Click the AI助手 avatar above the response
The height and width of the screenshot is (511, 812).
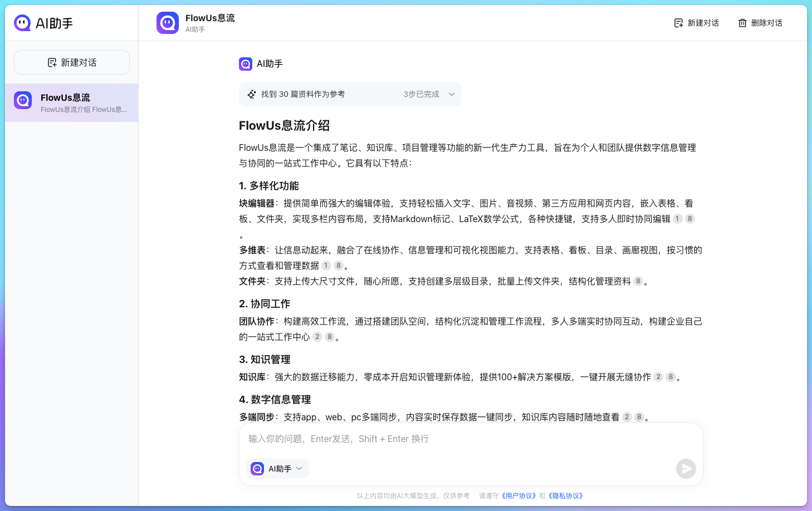coord(246,64)
